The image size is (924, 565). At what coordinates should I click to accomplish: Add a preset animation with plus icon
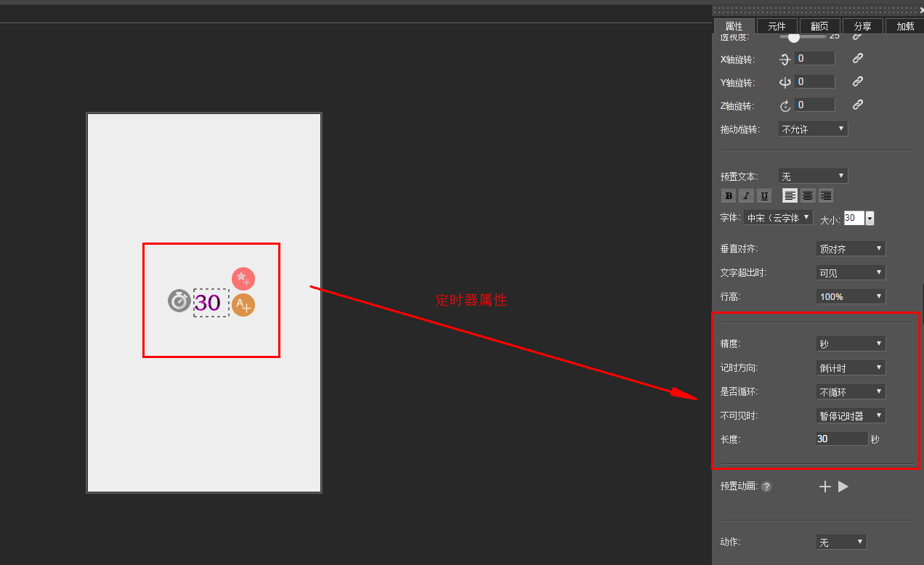[824, 487]
